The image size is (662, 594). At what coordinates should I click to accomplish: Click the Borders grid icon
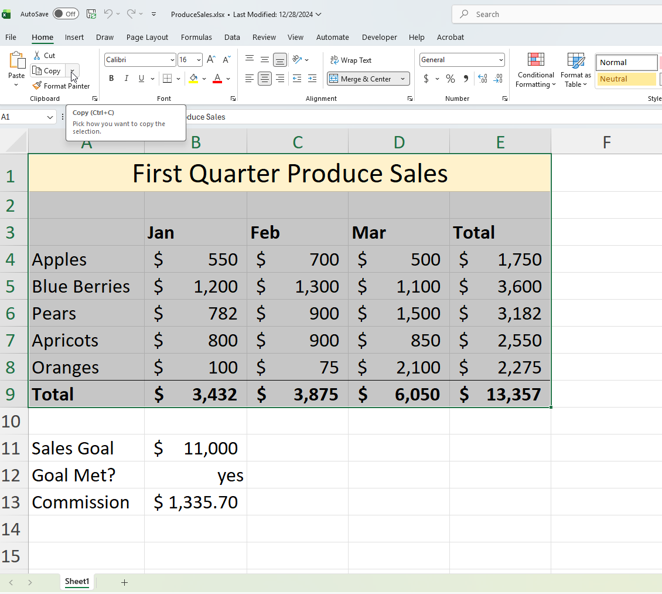[167, 79]
